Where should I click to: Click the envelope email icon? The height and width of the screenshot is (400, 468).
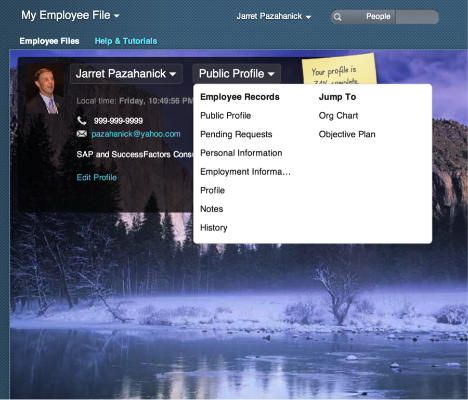coord(82,134)
